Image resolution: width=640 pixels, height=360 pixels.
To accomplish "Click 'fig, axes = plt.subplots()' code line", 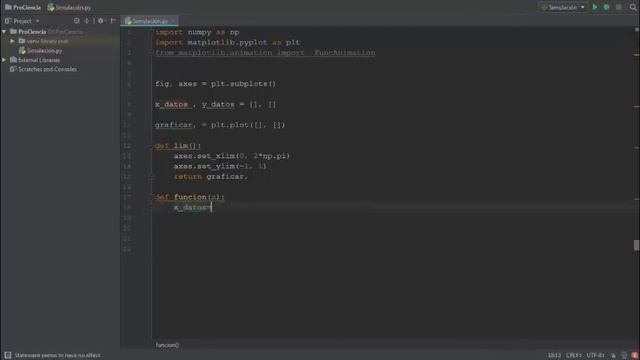I will (x=216, y=84).
